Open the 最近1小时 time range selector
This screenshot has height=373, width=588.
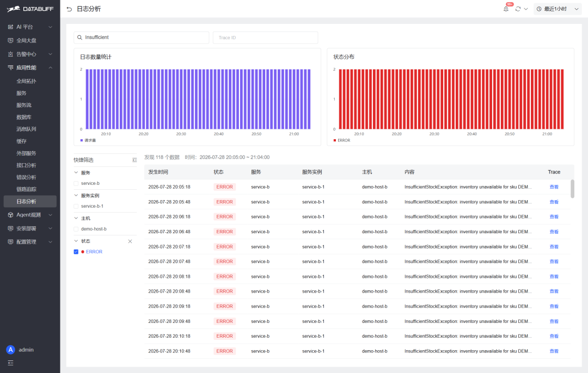pyautogui.click(x=558, y=9)
